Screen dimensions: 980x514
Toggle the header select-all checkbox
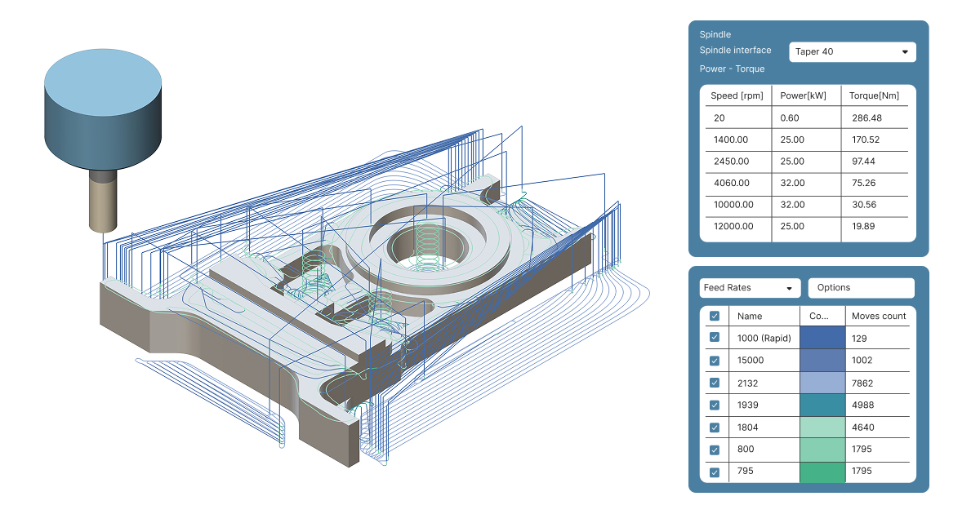click(715, 316)
